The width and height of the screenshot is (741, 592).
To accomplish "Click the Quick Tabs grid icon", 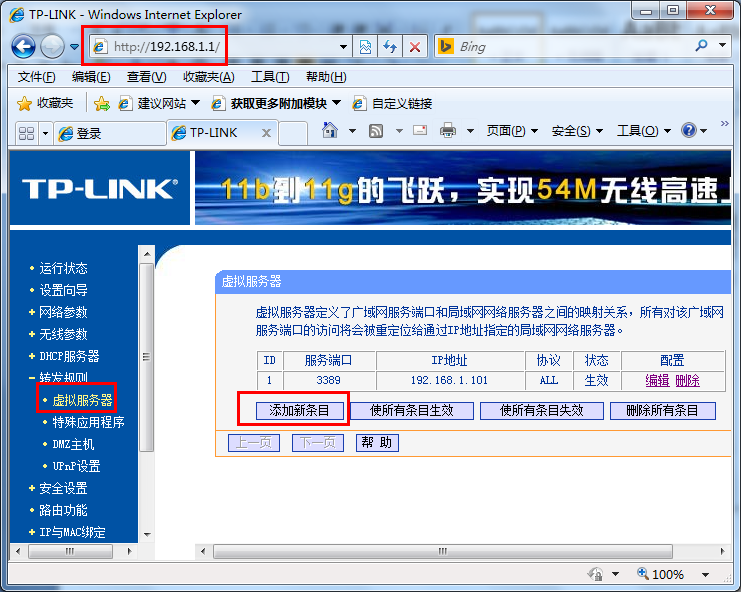I will coord(26,133).
